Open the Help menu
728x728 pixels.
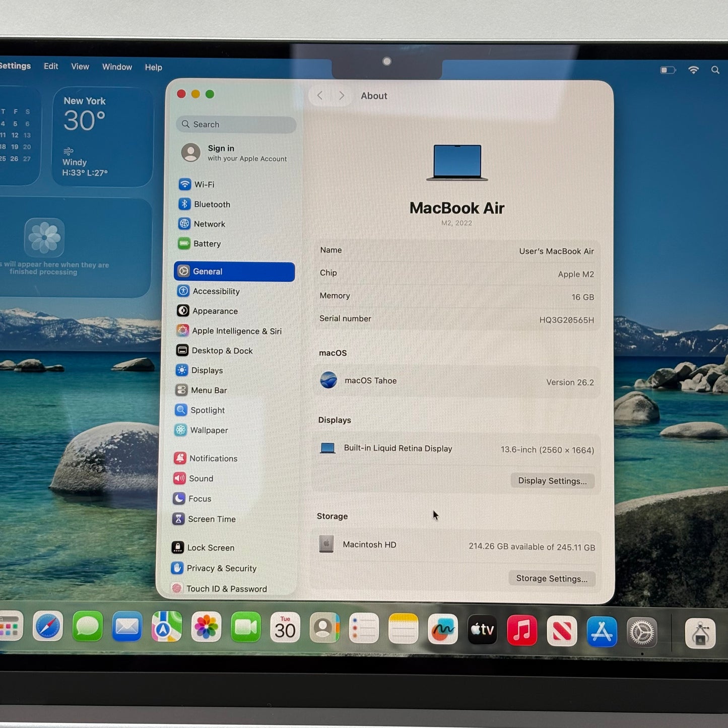[x=153, y=67]
